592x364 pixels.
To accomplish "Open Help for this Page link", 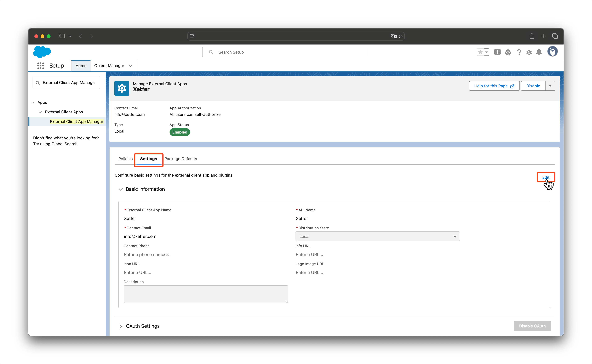I will 494,86.
